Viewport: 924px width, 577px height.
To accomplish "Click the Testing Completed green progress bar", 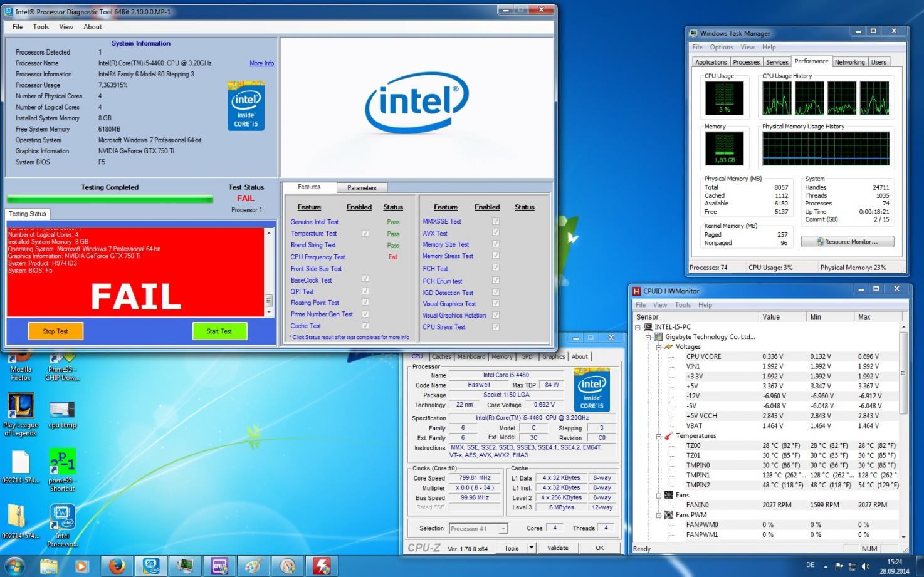I will click(x=110, y=199).
